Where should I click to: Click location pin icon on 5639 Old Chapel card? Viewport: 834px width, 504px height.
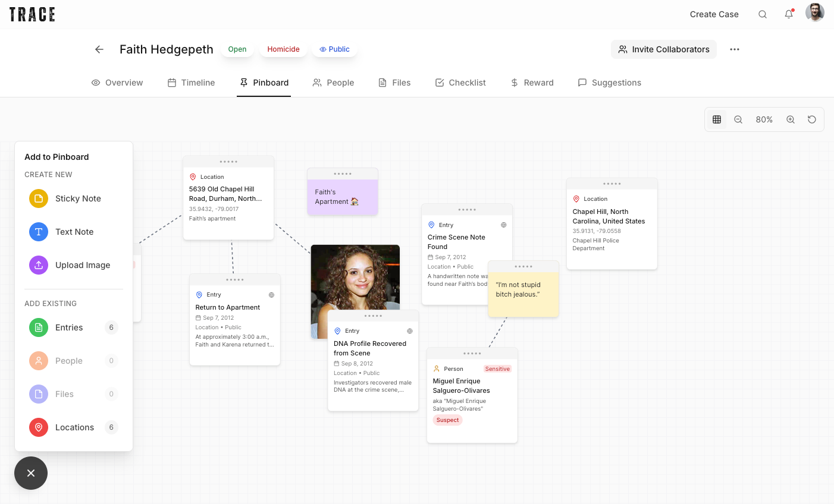pos(193,177)
